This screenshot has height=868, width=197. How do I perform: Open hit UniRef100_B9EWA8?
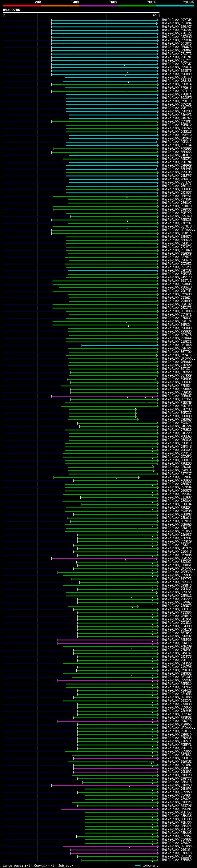coord(177,419)
